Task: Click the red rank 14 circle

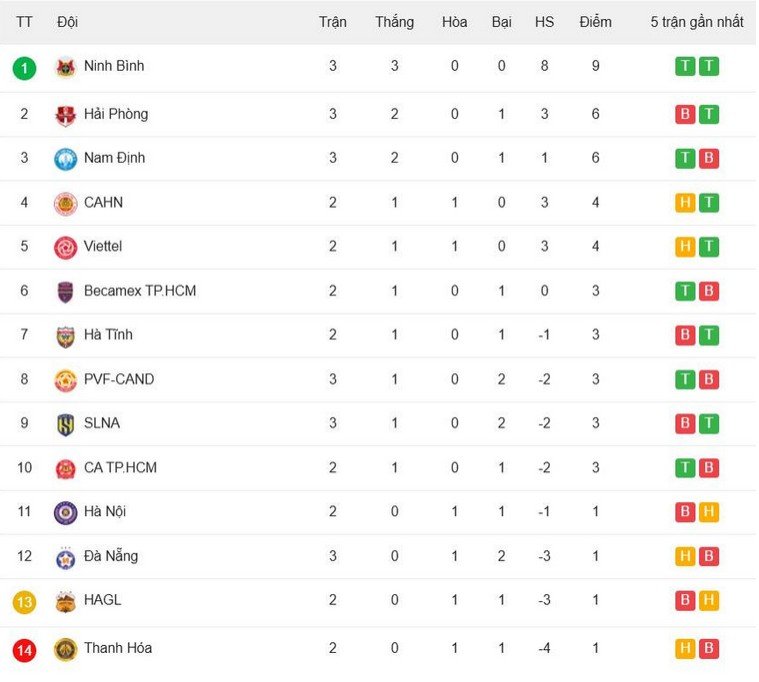Action: 24,650
